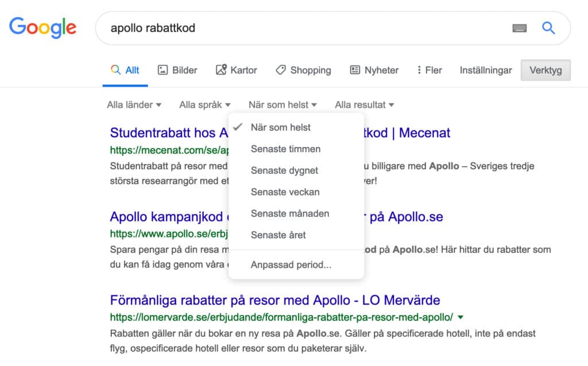The image size is (588, 366).
Task: Choose Senaste året time filter
Action: pos(296,235)
